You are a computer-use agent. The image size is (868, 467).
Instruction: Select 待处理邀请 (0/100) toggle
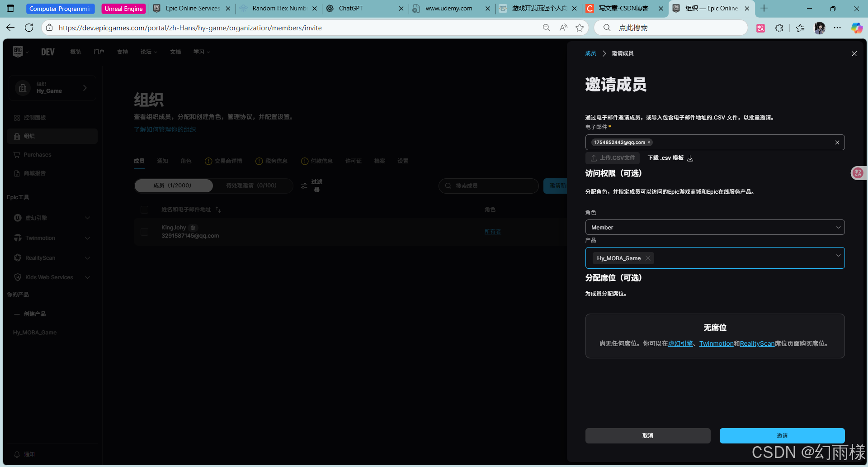click(x=251, y=186)
